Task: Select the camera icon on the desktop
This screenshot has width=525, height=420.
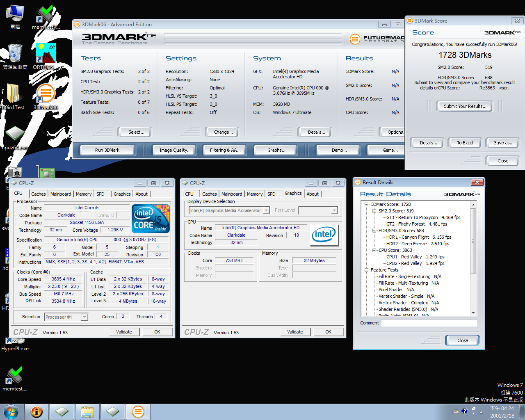Action: pos(15,172)
